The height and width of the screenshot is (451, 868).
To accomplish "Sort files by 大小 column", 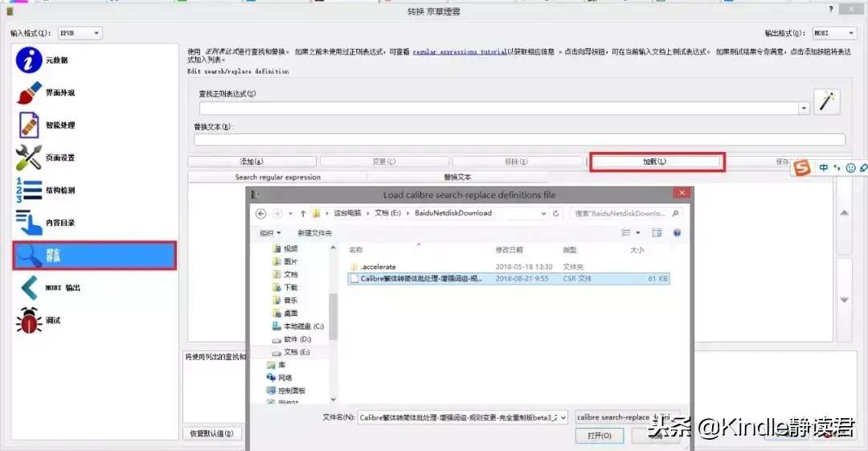I will coord(637,250).
